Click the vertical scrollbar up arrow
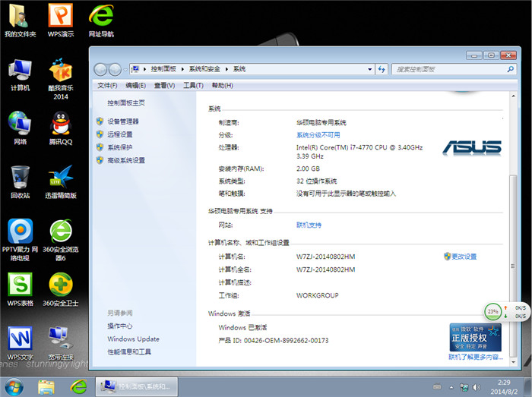Viewport: 532px width, 397px height. [x=513, y=96]
